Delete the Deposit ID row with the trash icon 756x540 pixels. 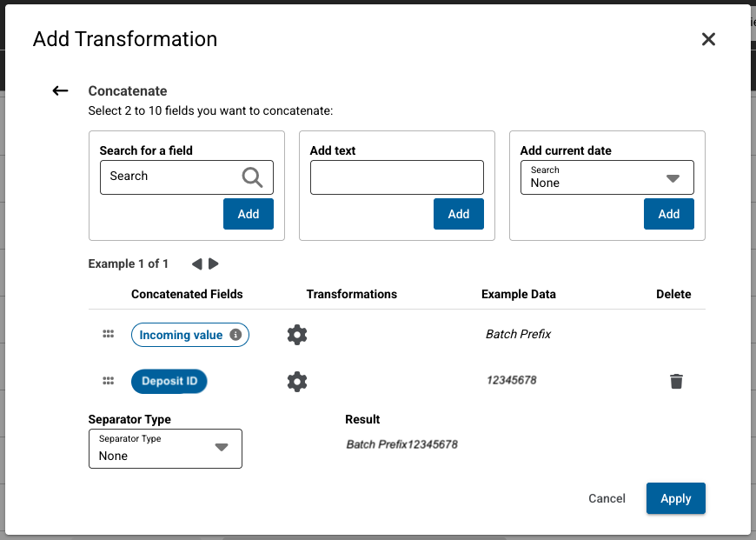point(676,381)
